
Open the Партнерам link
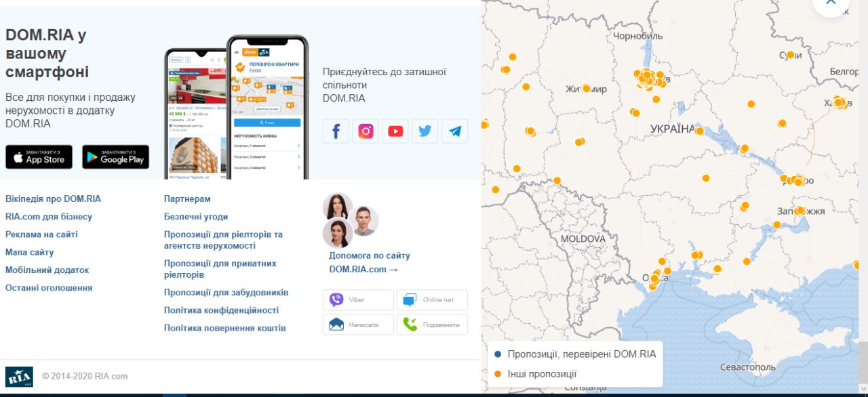[187, 199]
